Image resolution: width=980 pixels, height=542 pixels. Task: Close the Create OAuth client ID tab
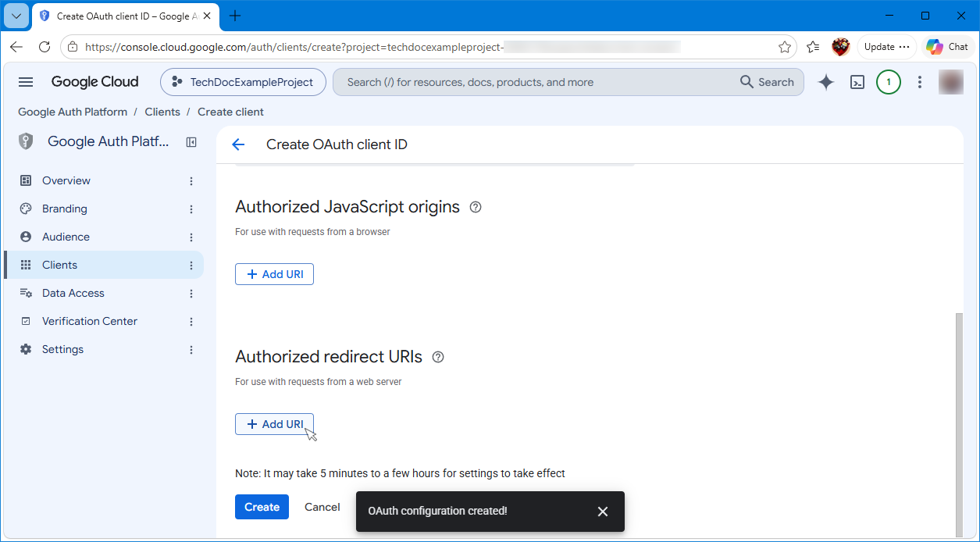(207, 16)
